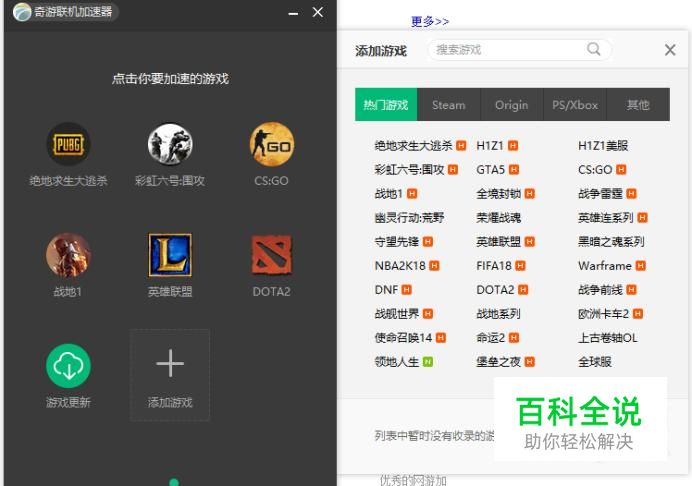692x486 pixels.
Task: Select the PS/Xbox tab
Action: [575, 105]
